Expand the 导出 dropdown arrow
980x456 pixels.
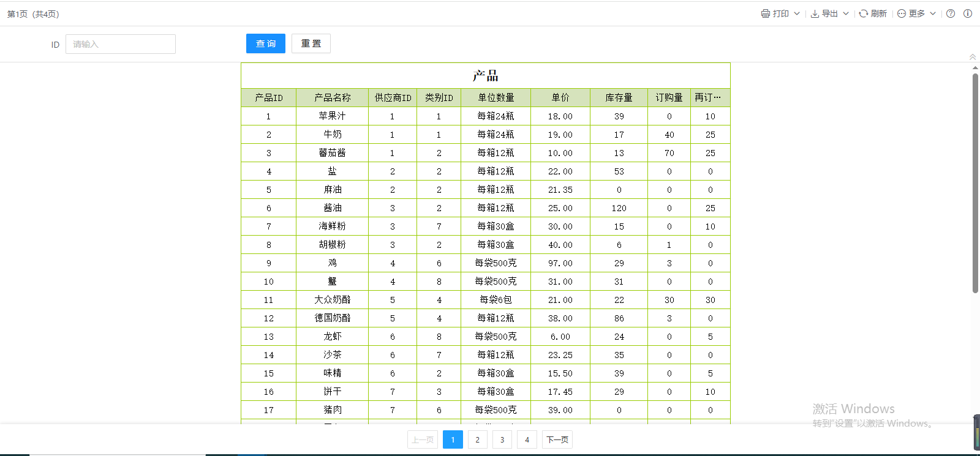point(846,13)
